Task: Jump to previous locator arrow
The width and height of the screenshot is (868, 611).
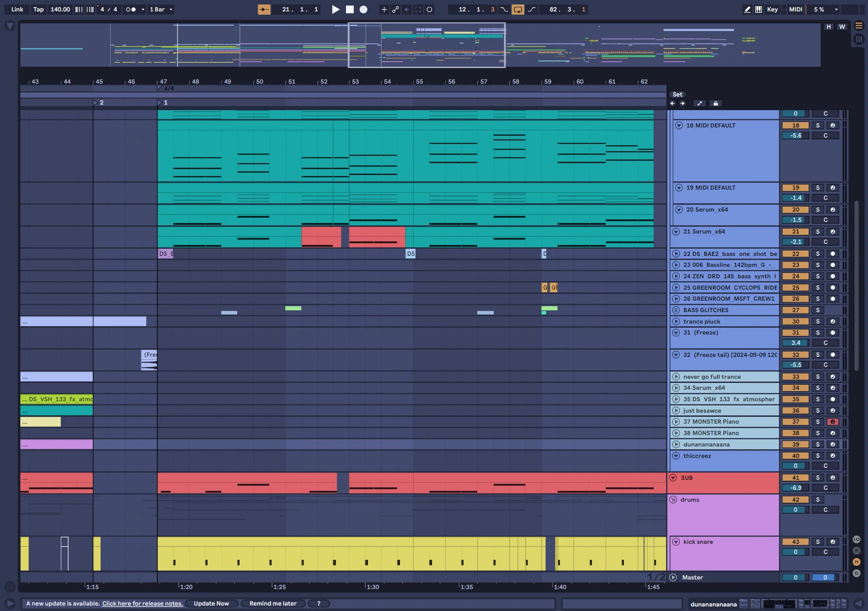Action: (672, 103)
